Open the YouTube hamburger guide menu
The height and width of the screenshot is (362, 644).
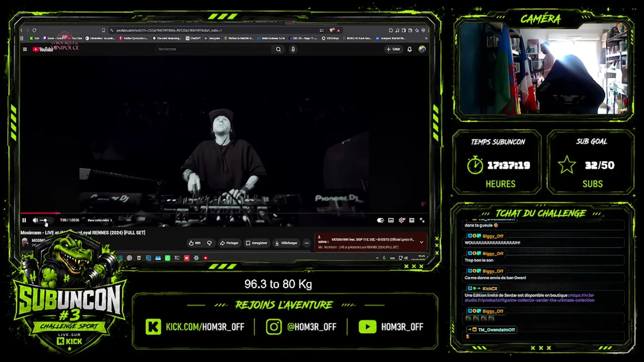tap(25, 49)
